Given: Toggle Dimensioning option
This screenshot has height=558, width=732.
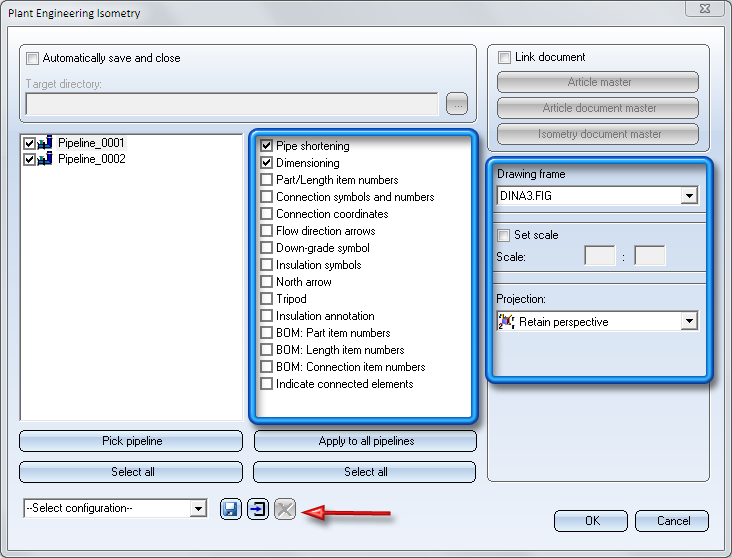Looking at the screenshot, I should pos(267,162).
